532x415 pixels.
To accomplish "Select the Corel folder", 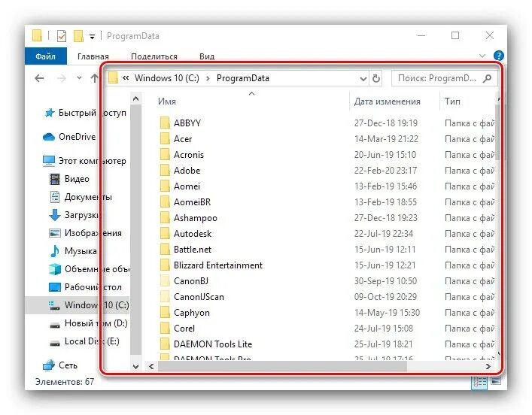I will (x=184, y=329).
